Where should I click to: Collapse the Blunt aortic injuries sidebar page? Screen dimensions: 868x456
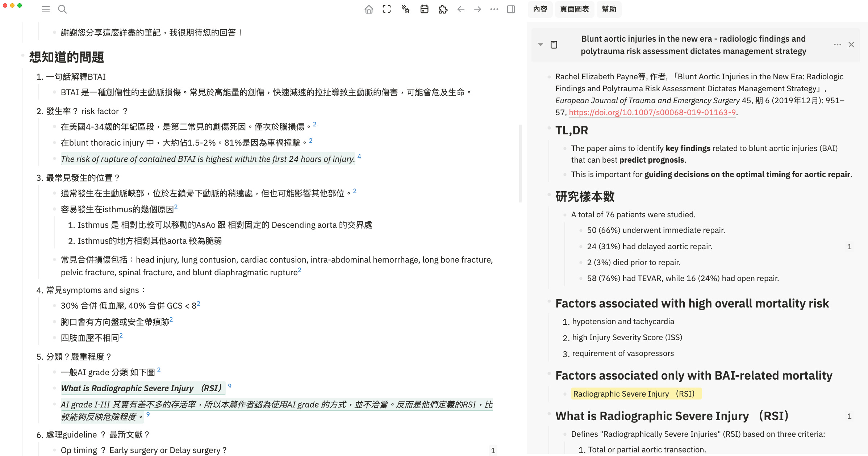(541, 45)
